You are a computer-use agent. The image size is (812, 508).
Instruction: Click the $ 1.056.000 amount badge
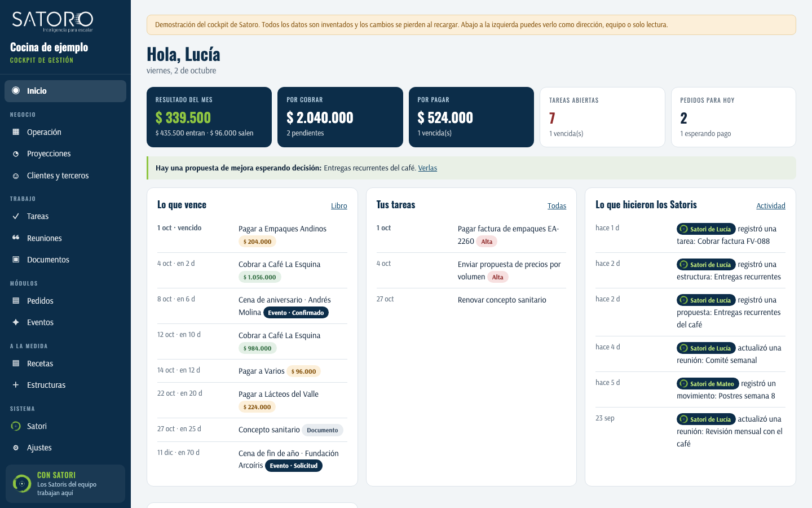(x=259, y=277)
